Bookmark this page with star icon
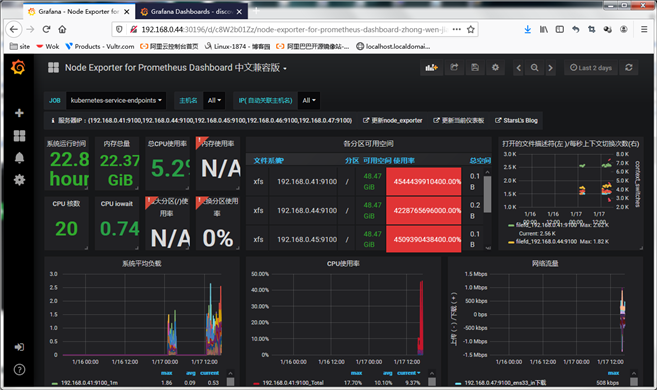The height and width of the screenshot is (390, 657). [x=471, y=29]
